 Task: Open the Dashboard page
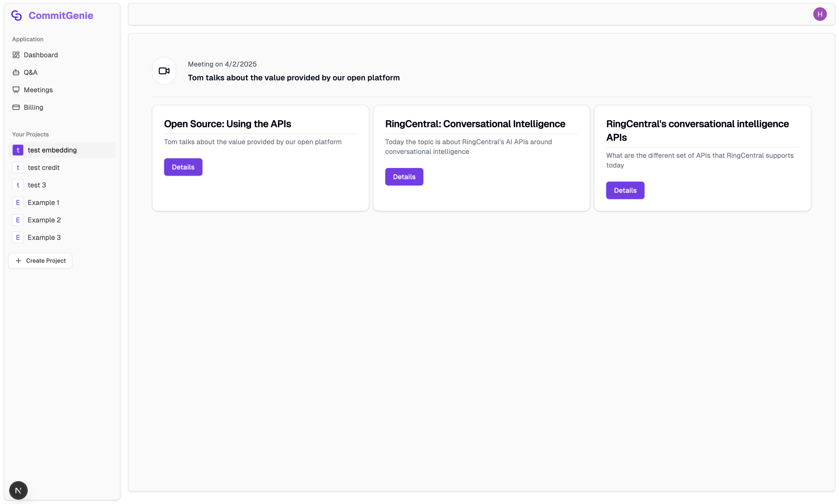tap(62, 55)
